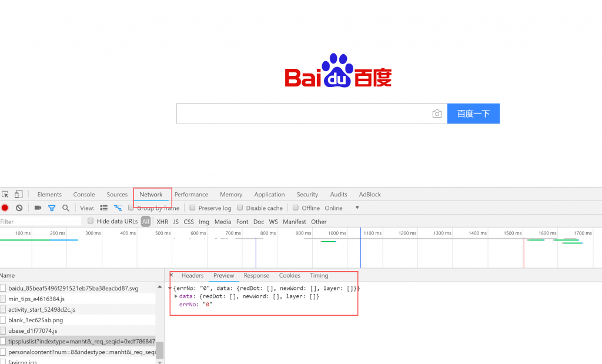Tick the checkbox next to blank_3ec625ab.png
602x364 pixels.
point(3,320)
